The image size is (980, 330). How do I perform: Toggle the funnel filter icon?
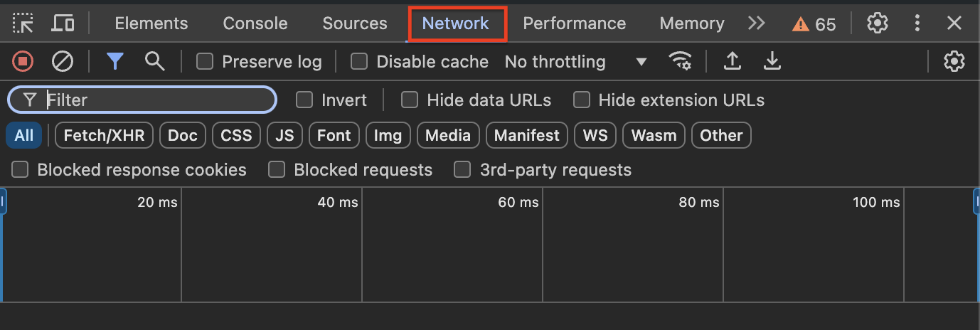coord(115,62)
